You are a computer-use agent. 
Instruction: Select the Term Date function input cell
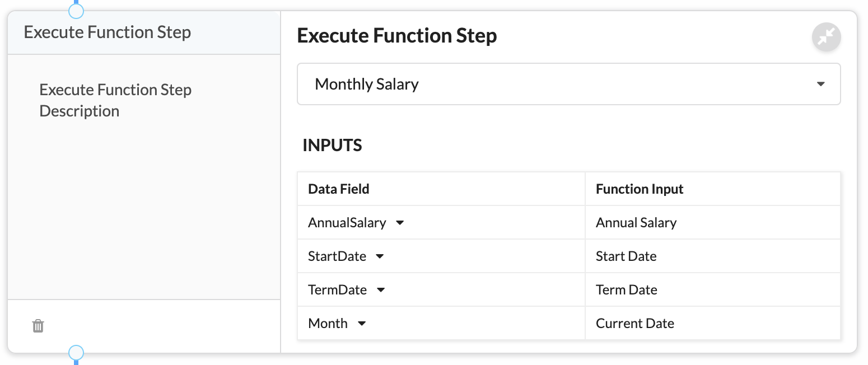(x=712, y=289)
